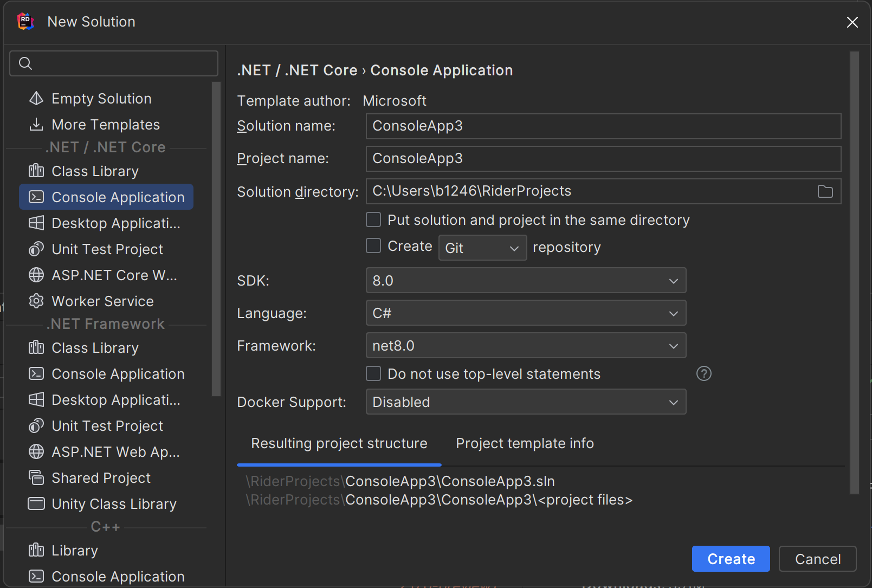Select Shared Project icon

pyautogui.click(x=36, y=478)
